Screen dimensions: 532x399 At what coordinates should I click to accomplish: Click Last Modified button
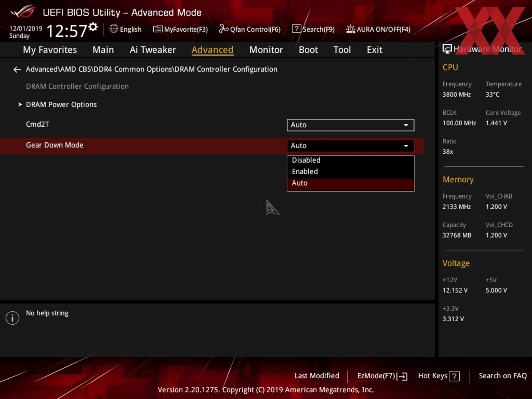coord(316,376)
